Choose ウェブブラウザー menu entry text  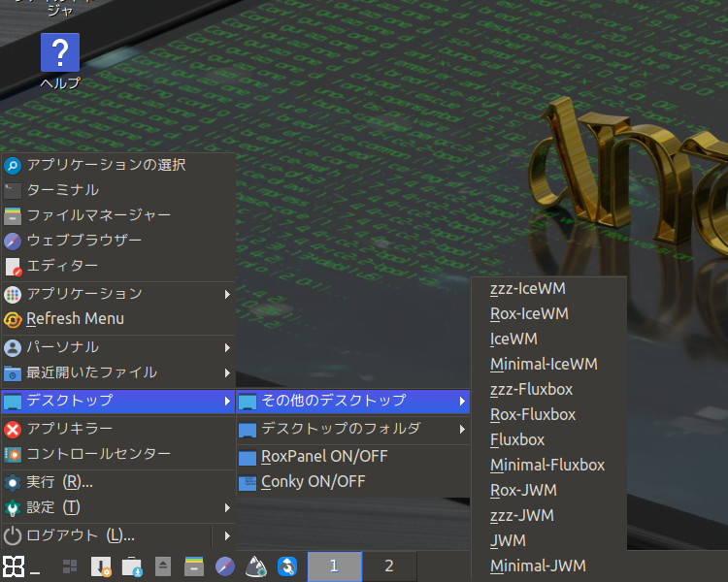tap(84, 241)
